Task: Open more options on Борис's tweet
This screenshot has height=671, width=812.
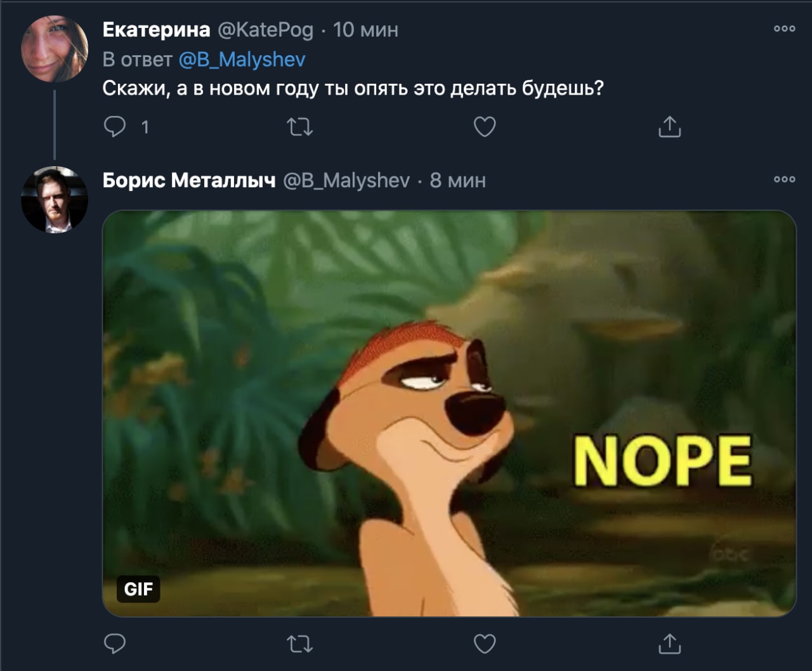Action: point(784,179)
